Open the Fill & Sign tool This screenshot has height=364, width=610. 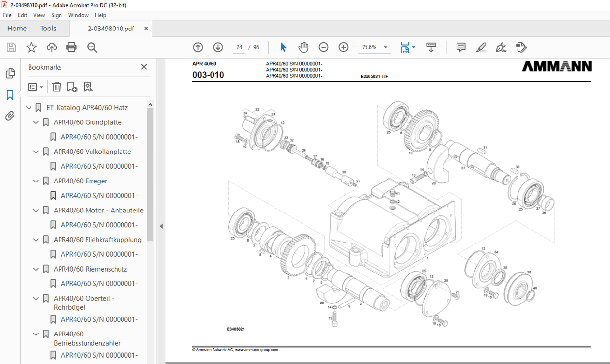click(501, 47)
